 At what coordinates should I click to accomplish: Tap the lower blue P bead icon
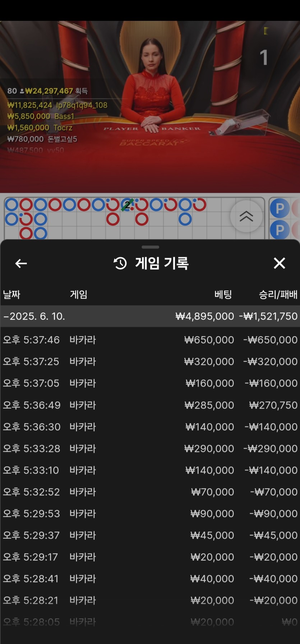280,230
